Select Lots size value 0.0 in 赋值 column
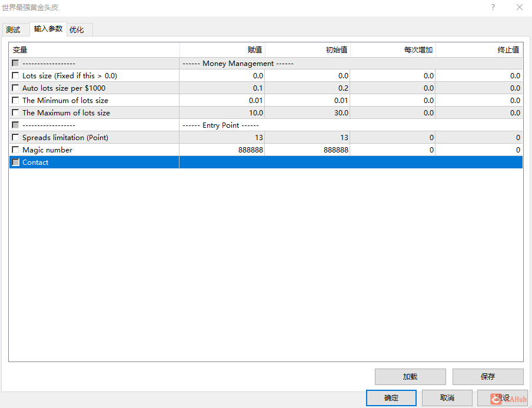Image resolution: width=532 pixels, height=408 pixels. tap(222, 76)
